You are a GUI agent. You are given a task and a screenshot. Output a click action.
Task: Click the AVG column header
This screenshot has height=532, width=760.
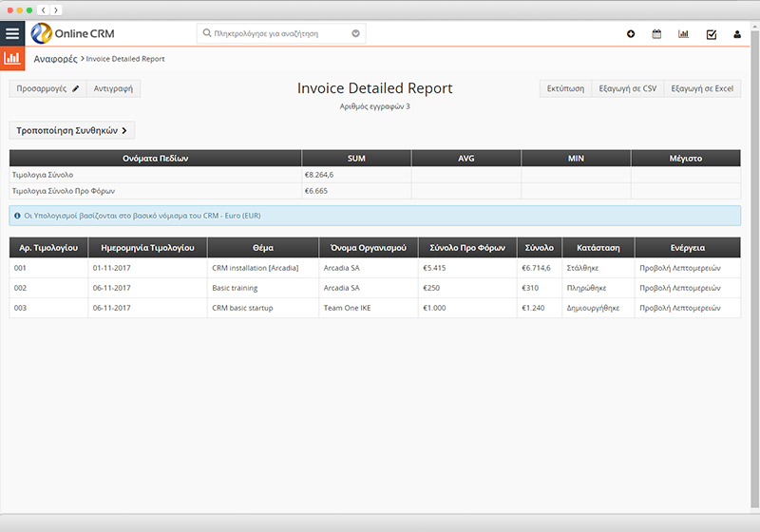pos(466,159)
